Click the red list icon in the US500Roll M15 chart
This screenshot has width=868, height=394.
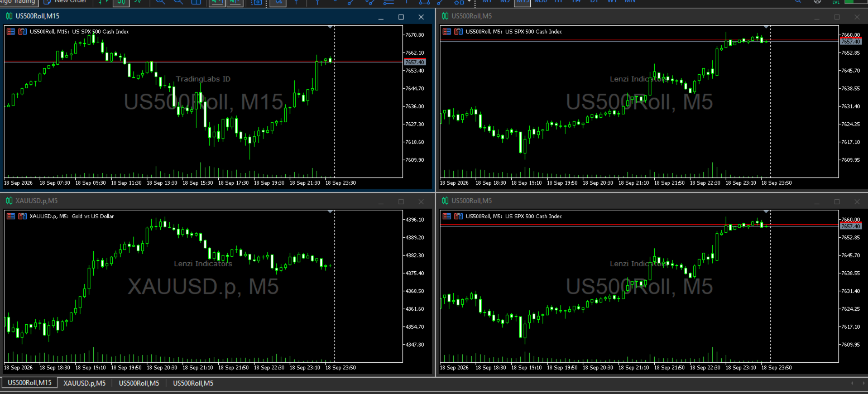(x=11, y=32)
